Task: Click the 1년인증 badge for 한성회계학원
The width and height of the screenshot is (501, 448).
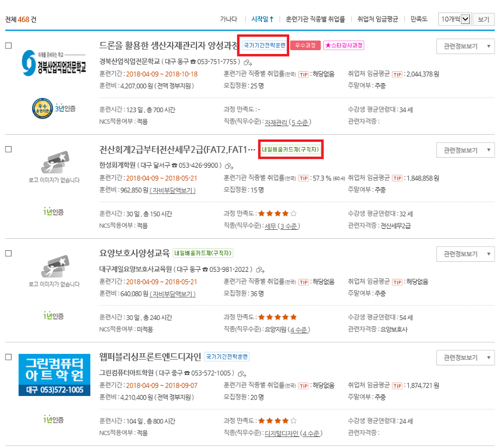Action: pyautogui.click(x=54, y=212)
